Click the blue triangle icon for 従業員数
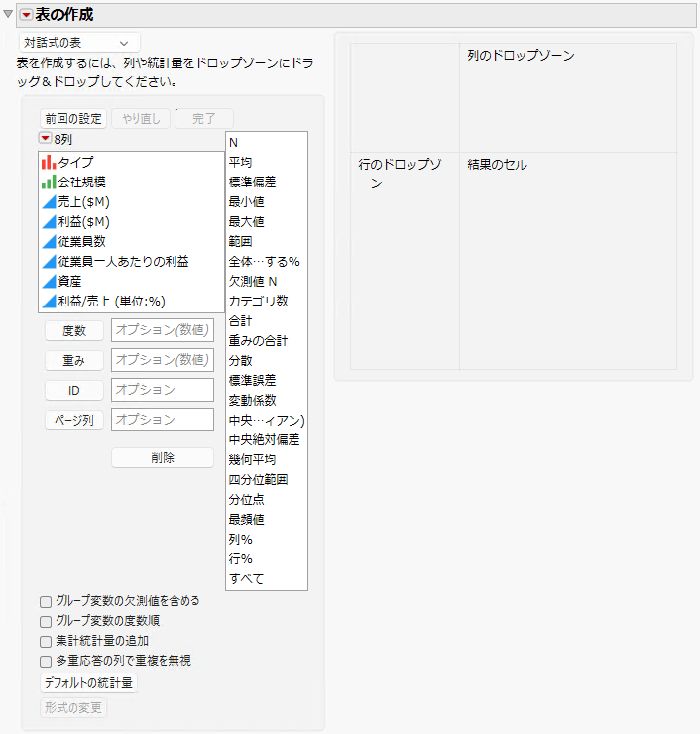The width and height of the screenshot is (700, 734). click(49, 242)
